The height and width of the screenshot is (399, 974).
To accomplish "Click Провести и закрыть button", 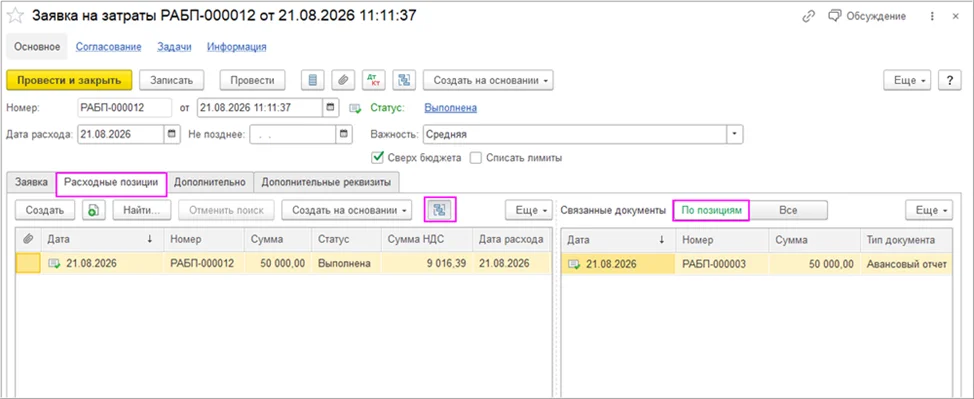I will 69,80.
